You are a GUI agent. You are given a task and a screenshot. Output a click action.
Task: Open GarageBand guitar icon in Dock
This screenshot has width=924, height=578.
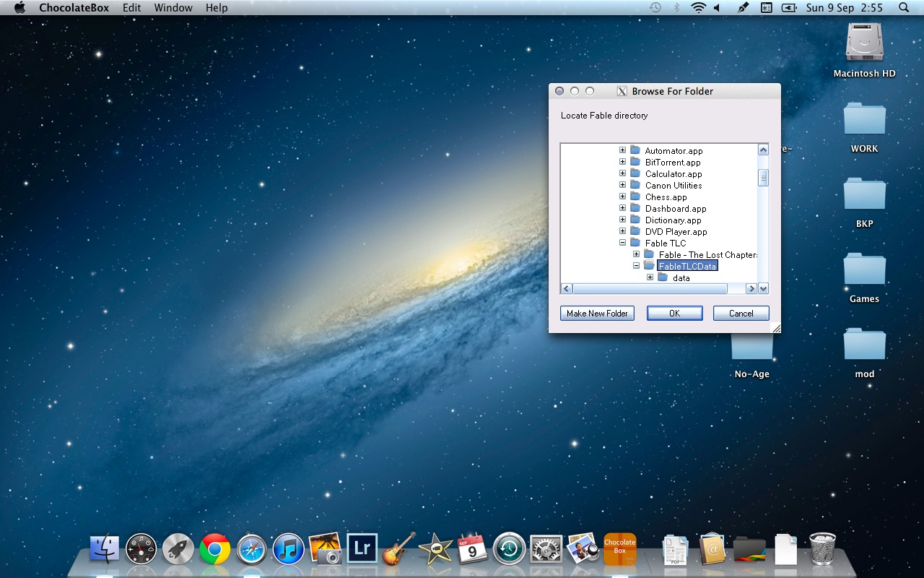(x=398, y=550)
